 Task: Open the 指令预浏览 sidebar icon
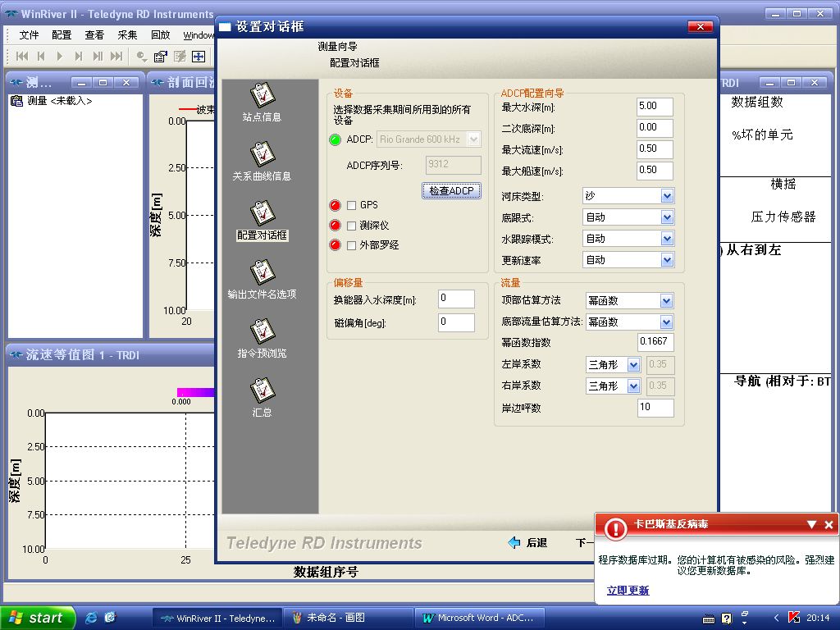coord(262,331)
